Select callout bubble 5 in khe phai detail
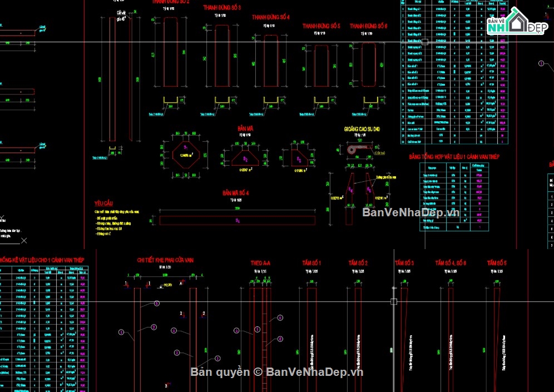The width and height of the screenshot is (554, 392). (156, 304)
